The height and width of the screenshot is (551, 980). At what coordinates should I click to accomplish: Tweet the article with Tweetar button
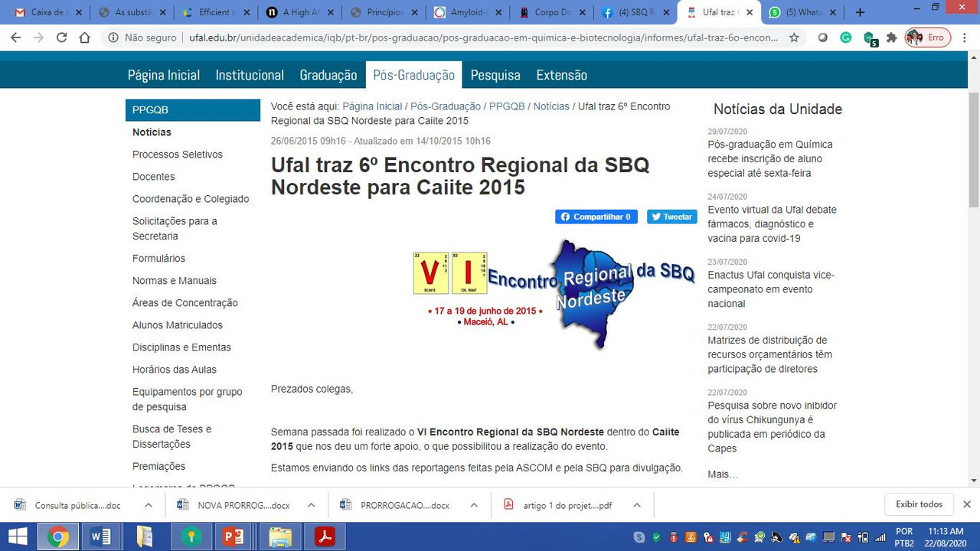pos(672,217)
